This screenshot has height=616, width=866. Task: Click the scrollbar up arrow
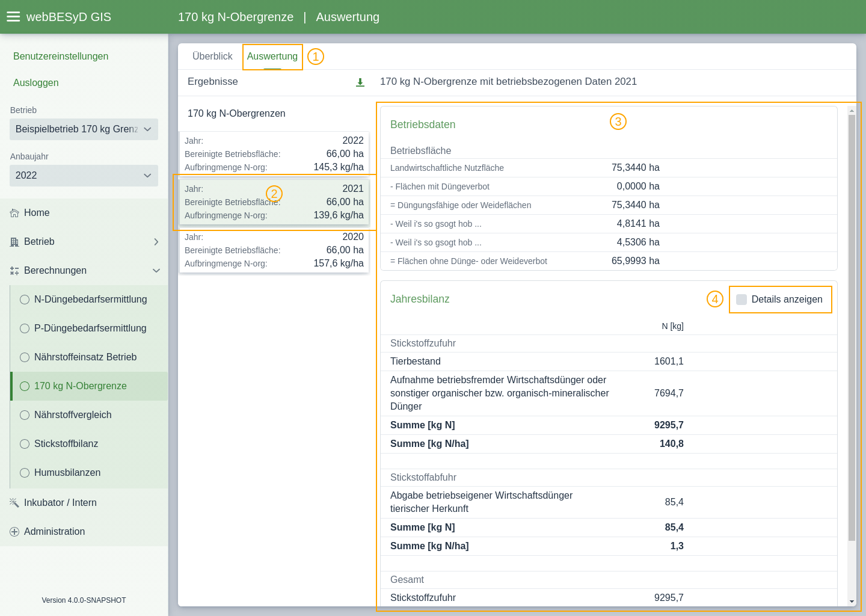coord(852,111)
